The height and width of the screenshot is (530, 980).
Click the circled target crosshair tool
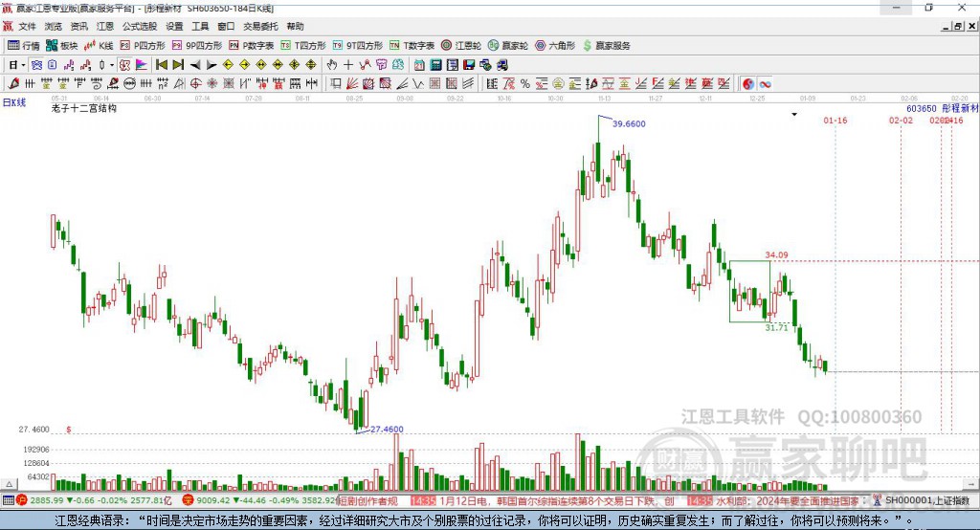pyautogui.click(x=195, y=84)
